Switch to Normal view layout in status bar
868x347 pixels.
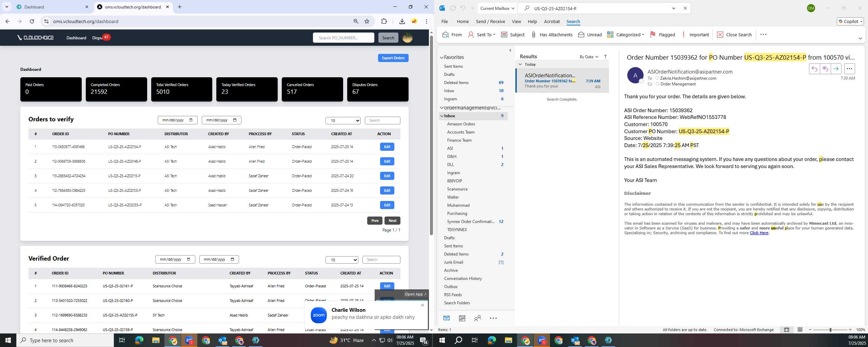(x=787, y=330)
